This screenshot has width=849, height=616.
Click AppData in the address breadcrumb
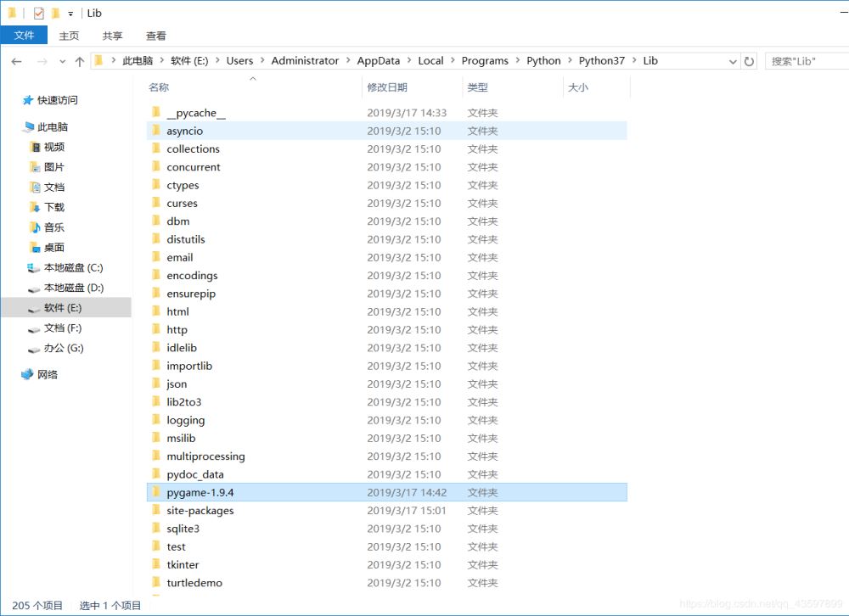click(x=378, y=60)
